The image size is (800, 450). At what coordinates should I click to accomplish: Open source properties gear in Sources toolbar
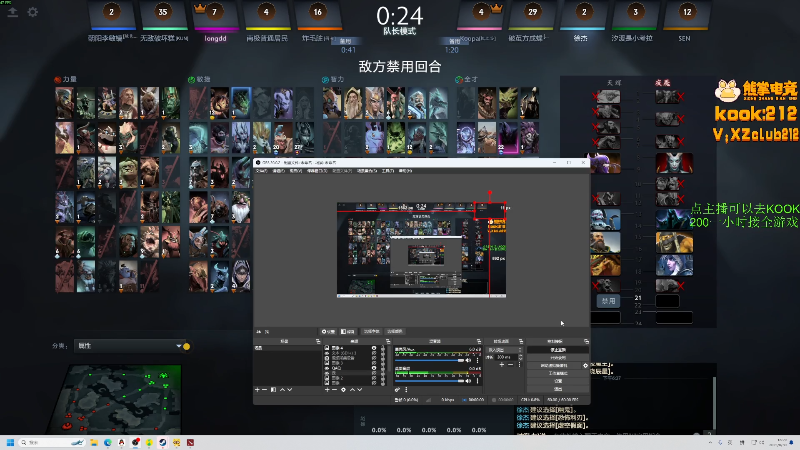point(343,390)
